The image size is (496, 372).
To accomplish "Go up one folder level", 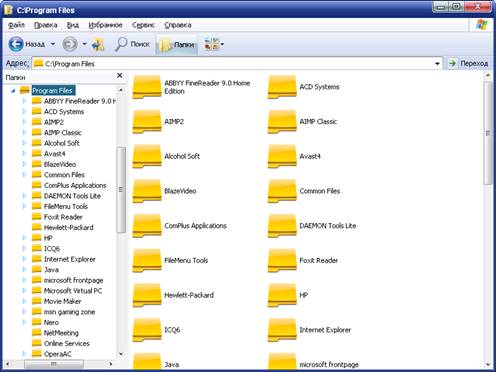I will (x=98, y=44).
